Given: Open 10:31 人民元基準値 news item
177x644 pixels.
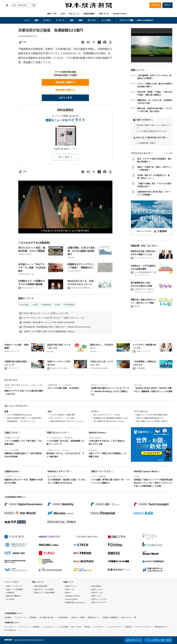Looking at the screenshot, I should click(x=154, y=77).
